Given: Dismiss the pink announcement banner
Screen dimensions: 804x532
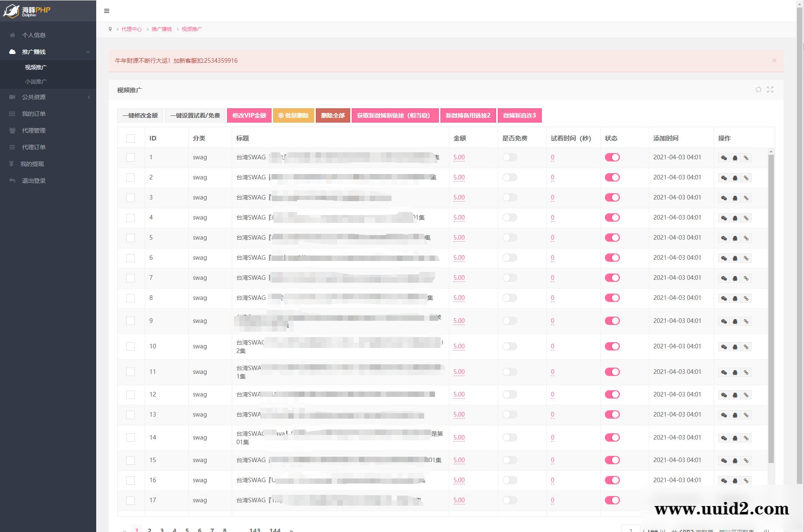Looking at the screenshot, I should [x=774, y=61].
